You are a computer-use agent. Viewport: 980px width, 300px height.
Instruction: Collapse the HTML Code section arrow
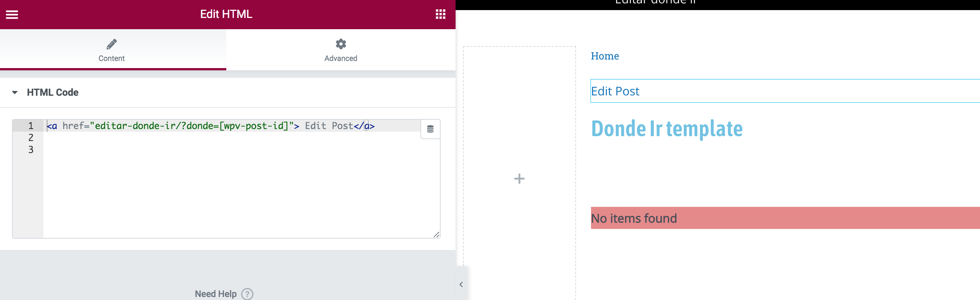15,92
